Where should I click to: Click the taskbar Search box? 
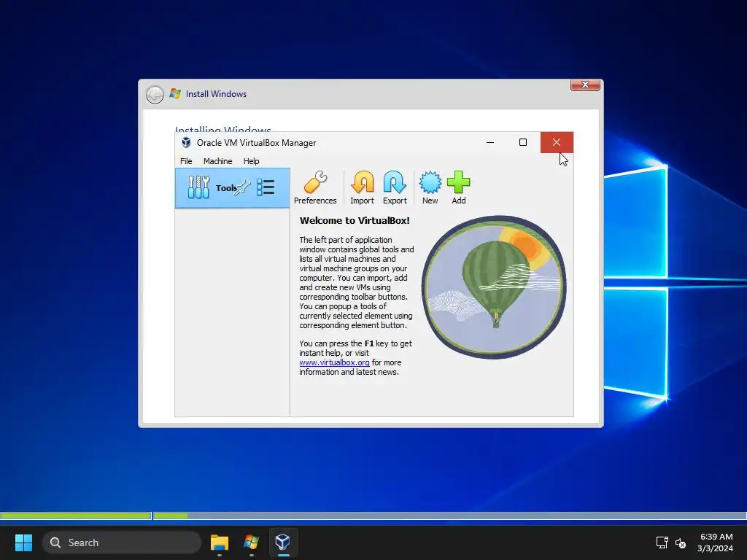coord(122,542)
